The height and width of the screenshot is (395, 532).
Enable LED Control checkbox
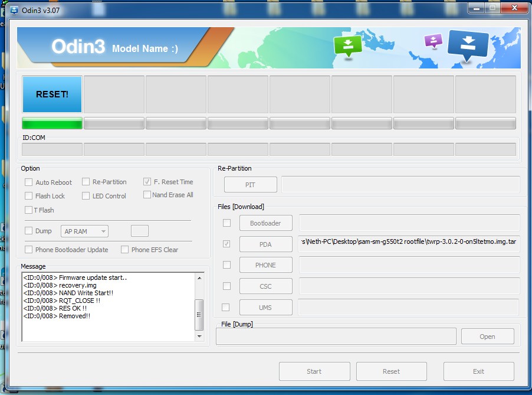click(x=86, y=196)
